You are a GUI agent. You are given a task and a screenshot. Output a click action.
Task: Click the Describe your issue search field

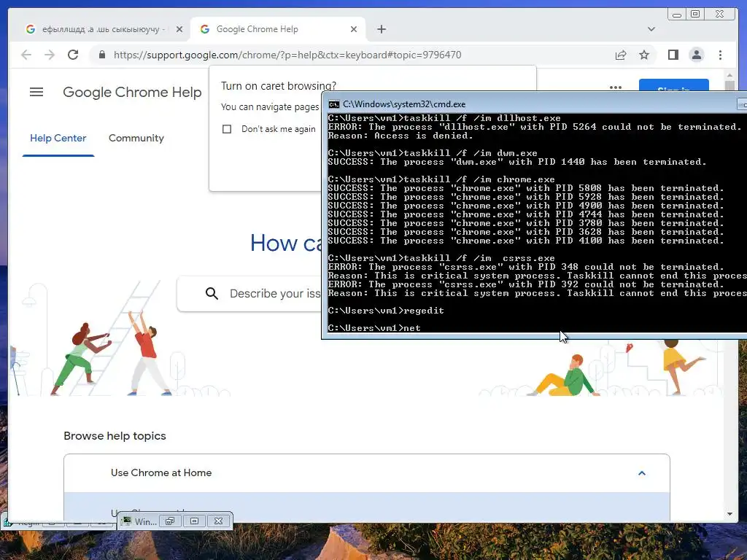[x=275, y=293]
